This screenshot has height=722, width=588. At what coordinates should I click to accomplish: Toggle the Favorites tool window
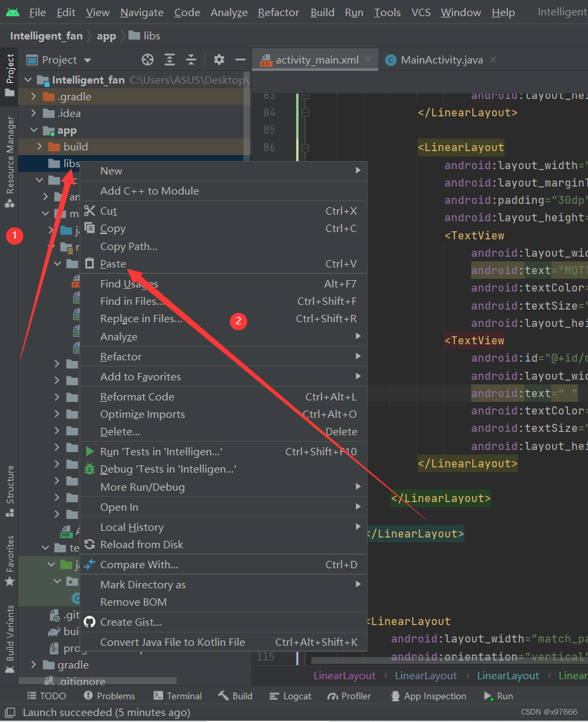[x=9, y=561]
